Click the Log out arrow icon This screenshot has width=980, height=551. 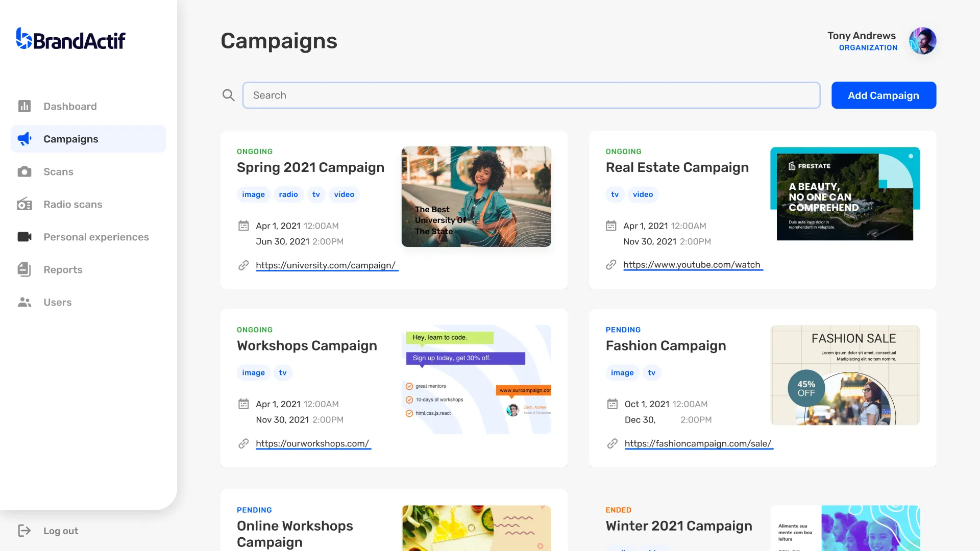[24, 531]
